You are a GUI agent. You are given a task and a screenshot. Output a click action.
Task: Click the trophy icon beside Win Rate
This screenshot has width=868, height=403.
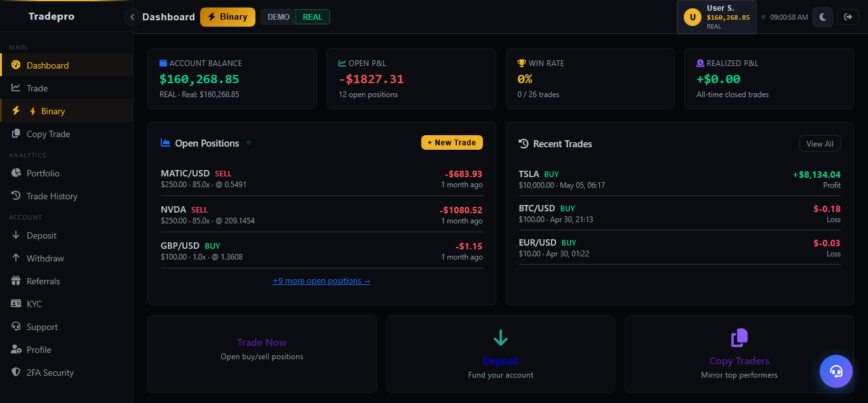pos(522,63)
